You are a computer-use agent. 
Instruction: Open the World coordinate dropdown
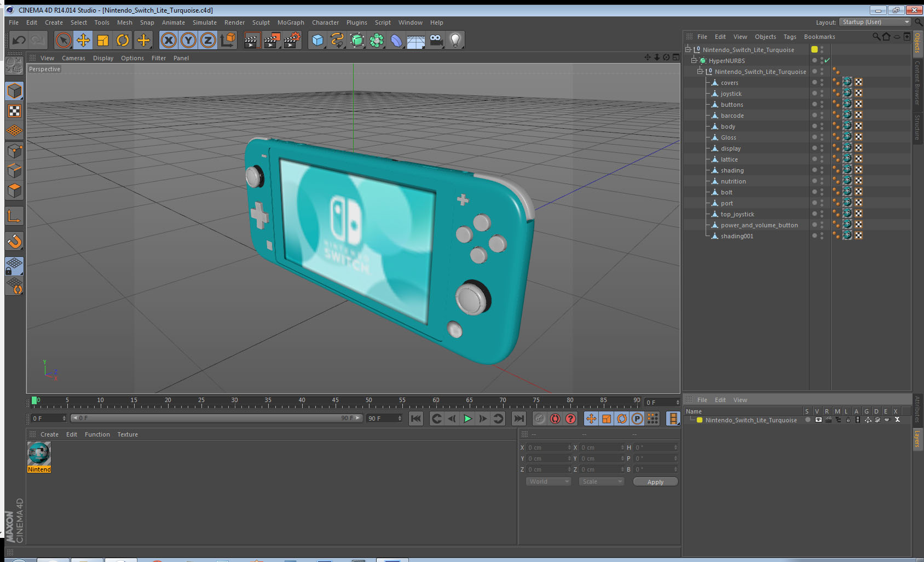pyautogui.click(x=548, y=481)
